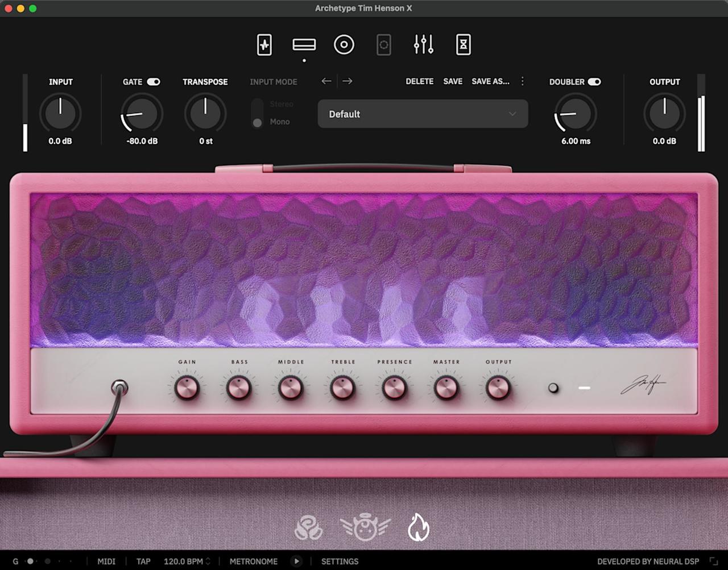Screen dimensions: 728x570
Task: Select the flame amp icon
Action: [419, 527]
